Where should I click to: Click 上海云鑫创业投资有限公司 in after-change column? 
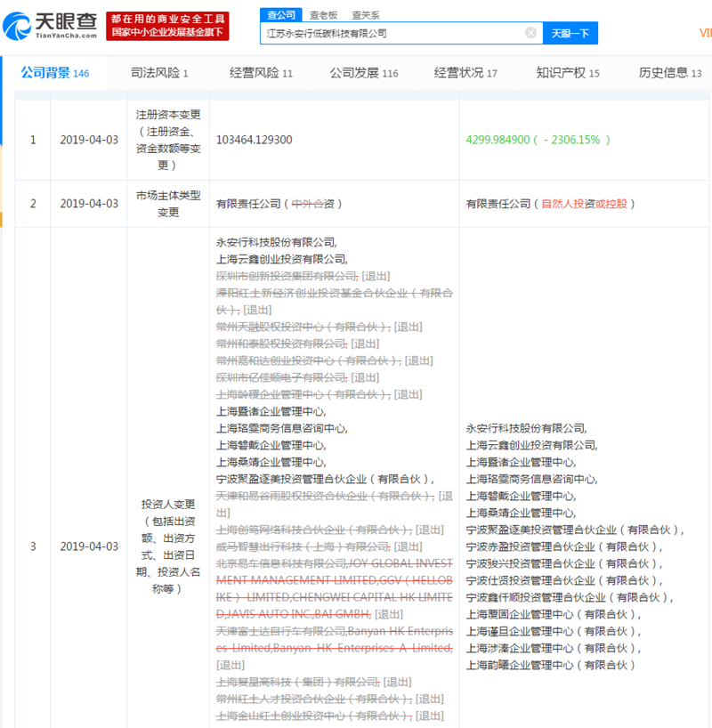(x=531, y=445)
